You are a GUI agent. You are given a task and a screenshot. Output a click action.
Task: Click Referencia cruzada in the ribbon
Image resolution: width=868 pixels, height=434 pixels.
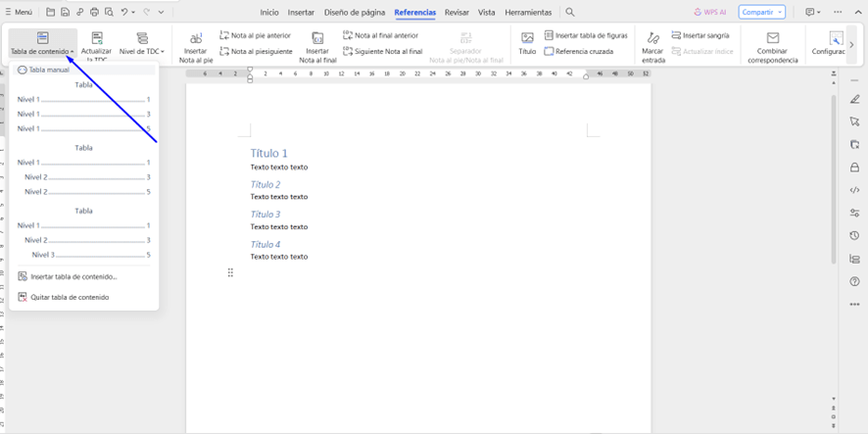[578, 52]
